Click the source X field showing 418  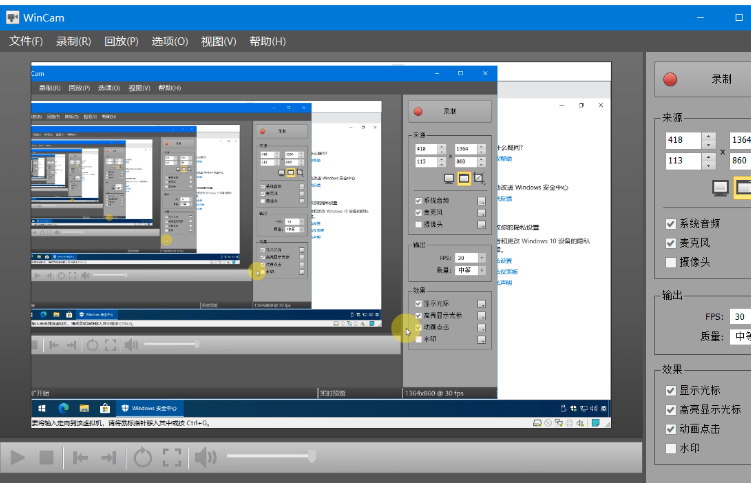pos(683,140)
